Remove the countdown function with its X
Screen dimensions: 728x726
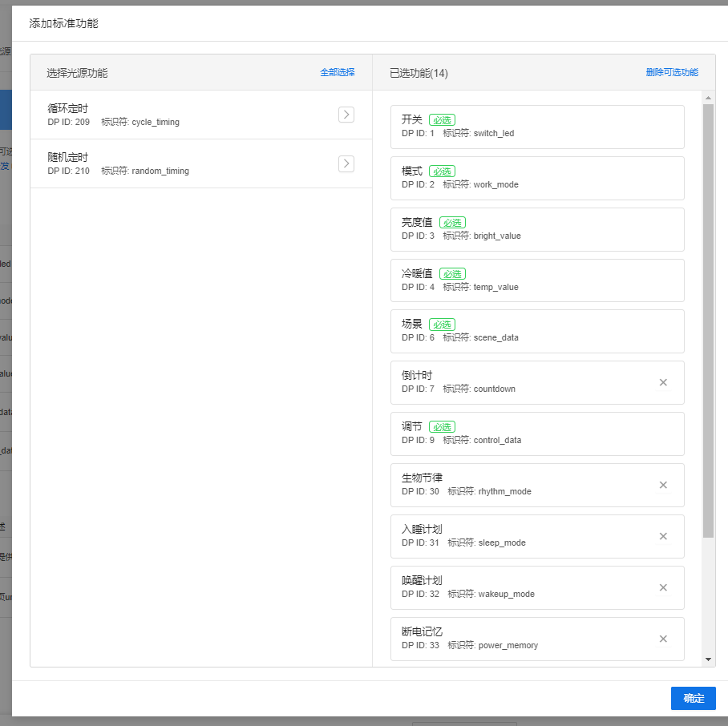coord(663,382)
